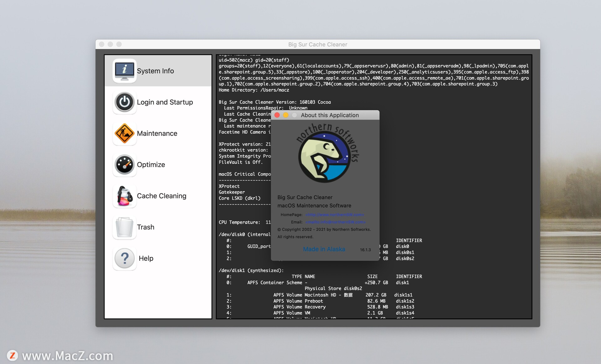Click the 16.1.3 version number

coord(365,250)
